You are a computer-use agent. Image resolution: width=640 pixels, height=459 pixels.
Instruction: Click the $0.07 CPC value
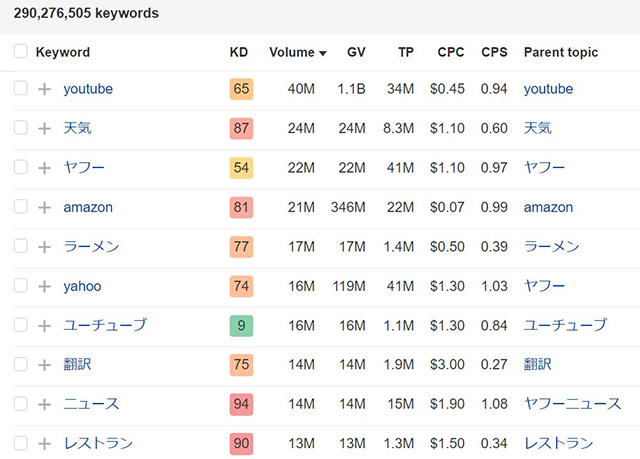click(x=447, y=207)
